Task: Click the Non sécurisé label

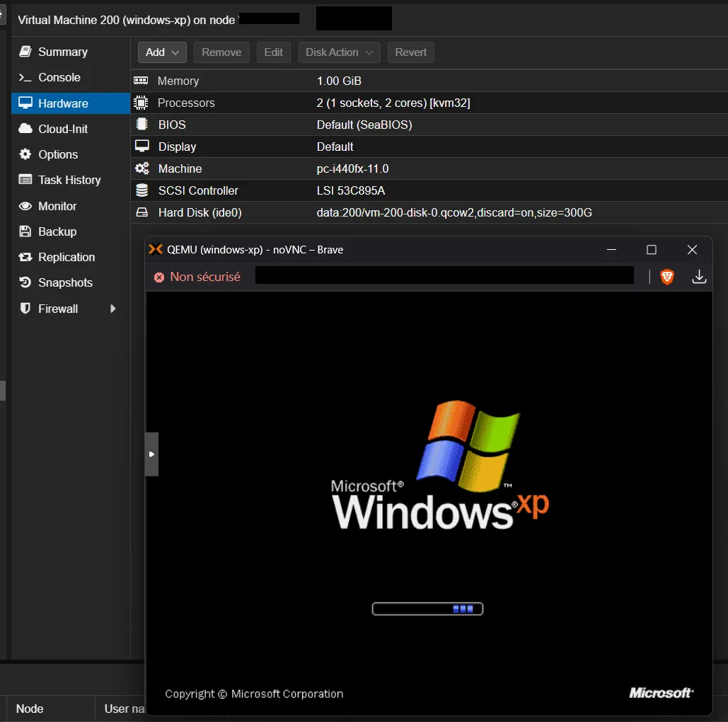Action: [x=205, y=277]
